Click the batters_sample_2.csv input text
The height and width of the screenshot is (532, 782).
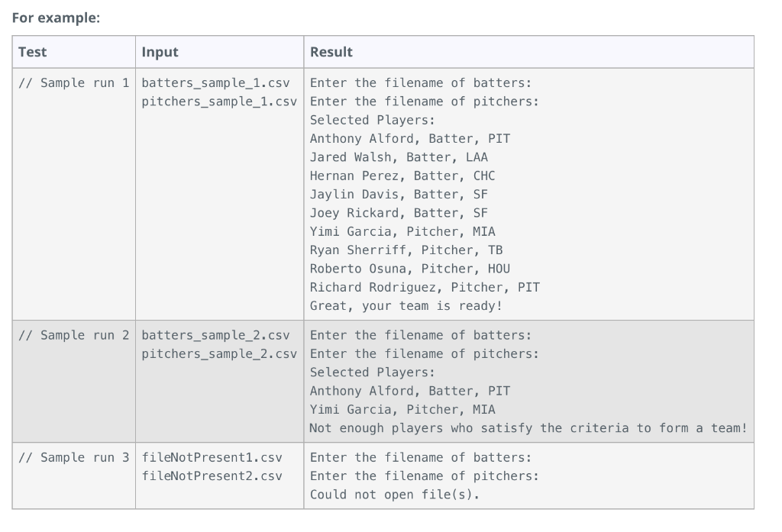click(215, 335)
